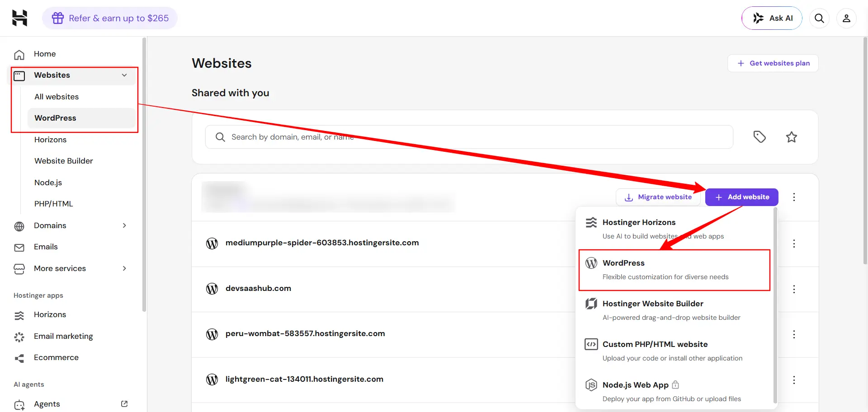Image resolution: width=868 pixels, height=412 pixels.
Task: Click the WordPress icon beside lightgreen-cat-134011.hostingersite.com
Action: coord(212,379)
